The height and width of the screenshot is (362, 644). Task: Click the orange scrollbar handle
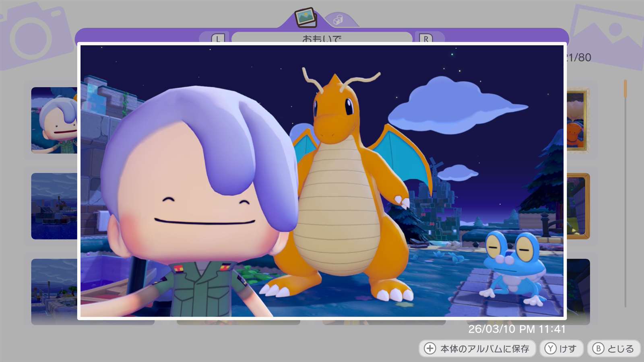coord(625,88)
